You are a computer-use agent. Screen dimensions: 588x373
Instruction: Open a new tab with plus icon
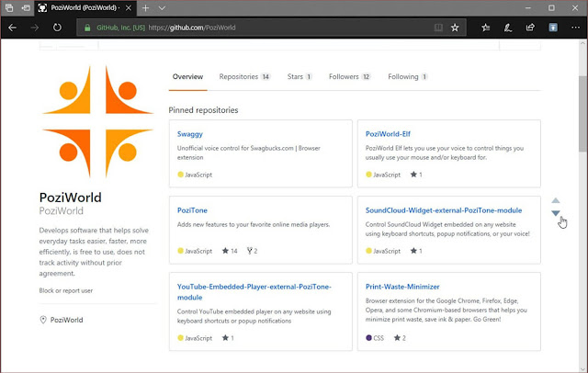(x=145, y=8)
